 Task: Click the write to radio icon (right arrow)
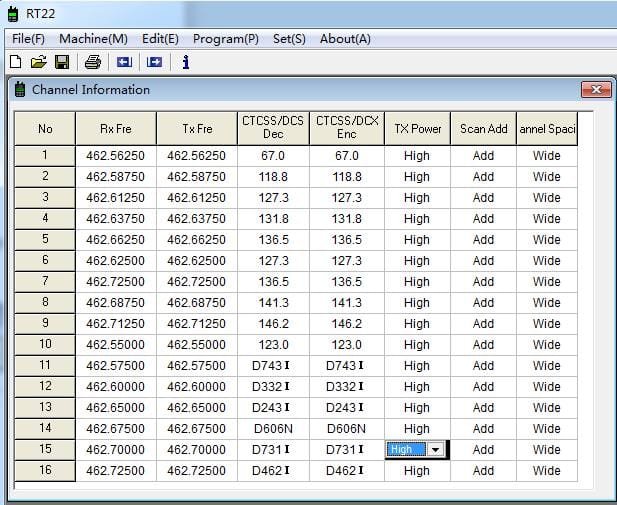pyautogui.click(x=154, y=62)
